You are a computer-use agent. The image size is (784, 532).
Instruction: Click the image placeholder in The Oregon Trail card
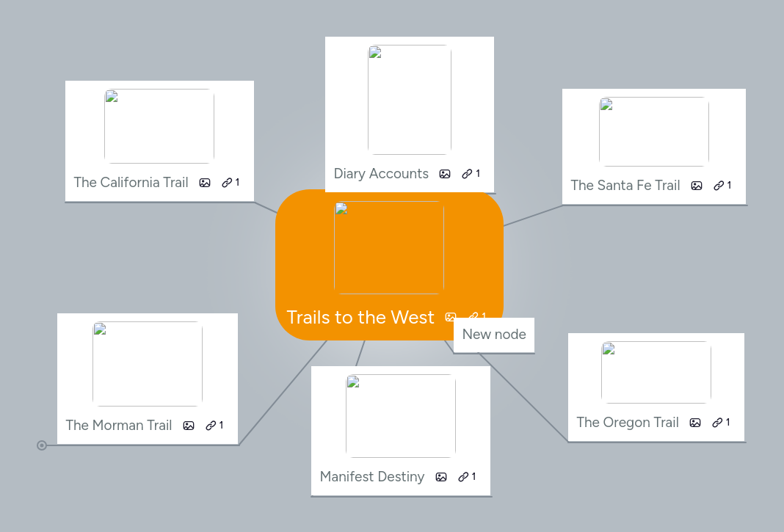(x=656, y=372)
